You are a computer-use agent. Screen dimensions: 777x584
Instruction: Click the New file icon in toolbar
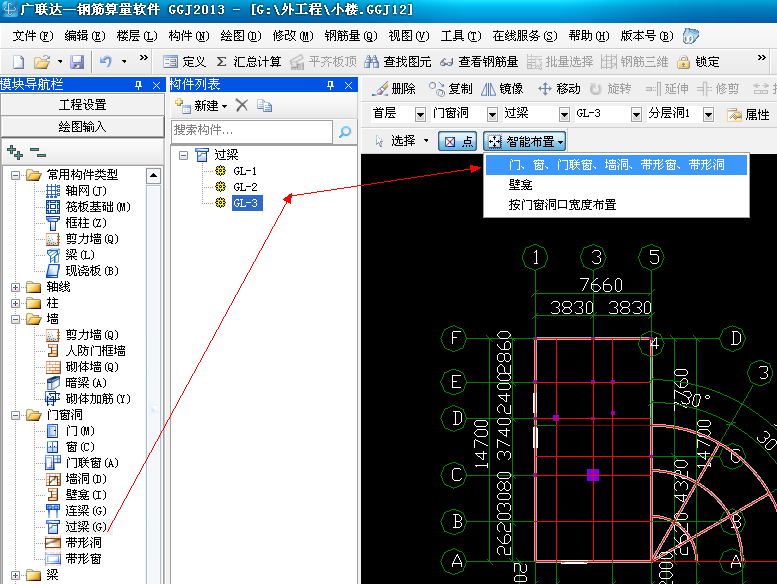[18, 62]
